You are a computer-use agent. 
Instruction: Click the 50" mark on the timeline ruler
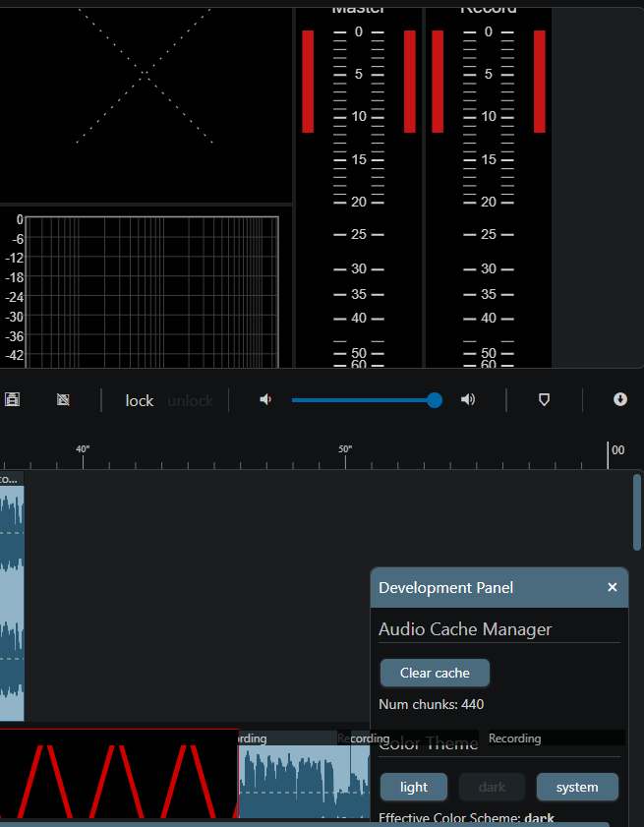[345, 449]
